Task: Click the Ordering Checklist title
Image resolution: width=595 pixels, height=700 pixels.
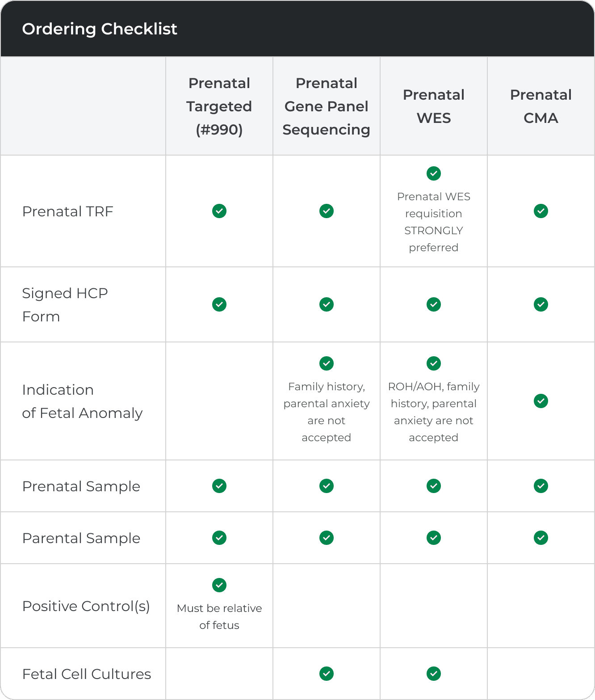Action: (100, 29)
